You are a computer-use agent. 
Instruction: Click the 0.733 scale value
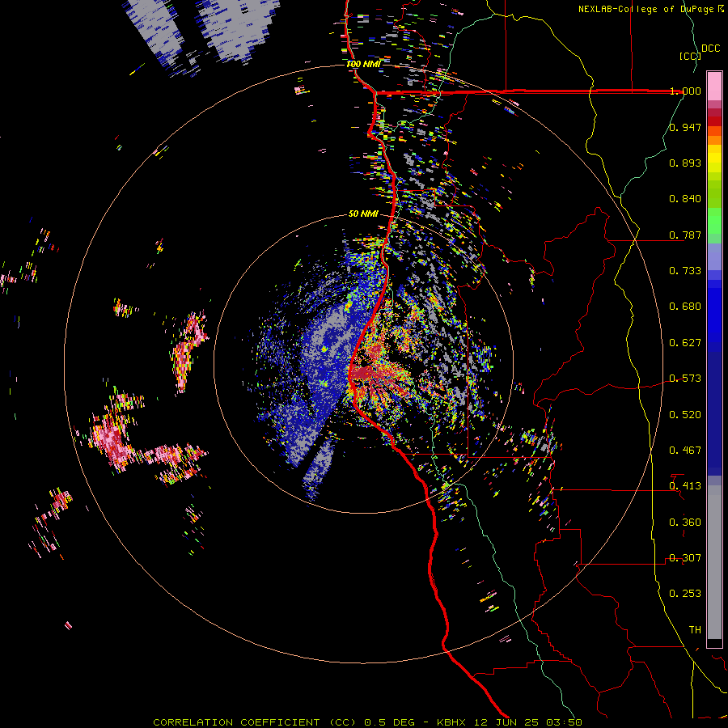point(685,271)
